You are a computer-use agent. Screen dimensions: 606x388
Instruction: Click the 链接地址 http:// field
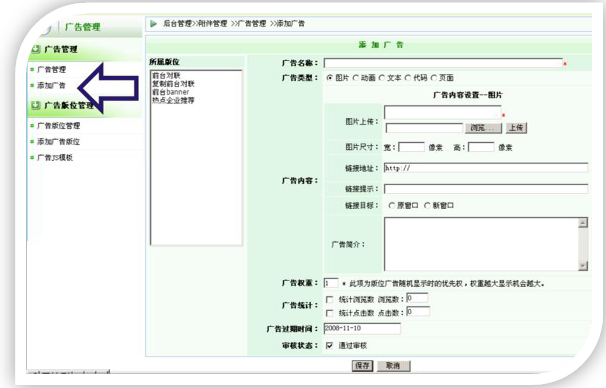(x=486, y=168)
